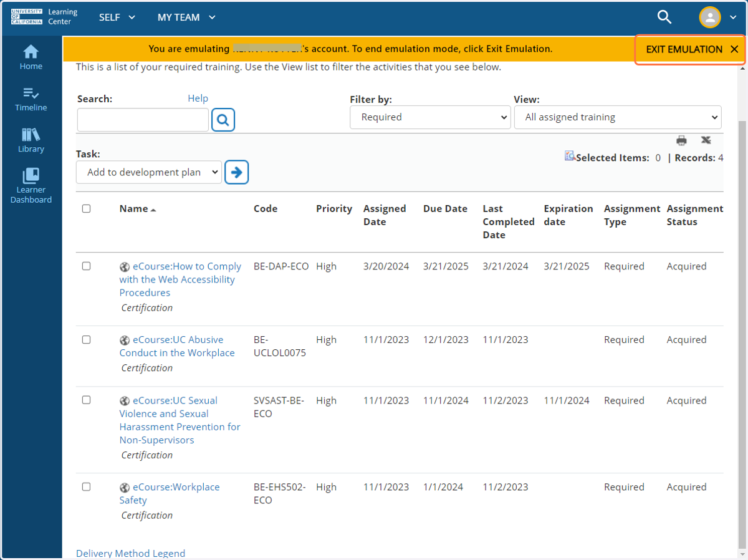Click the printer icon above the table

[681, 140]
